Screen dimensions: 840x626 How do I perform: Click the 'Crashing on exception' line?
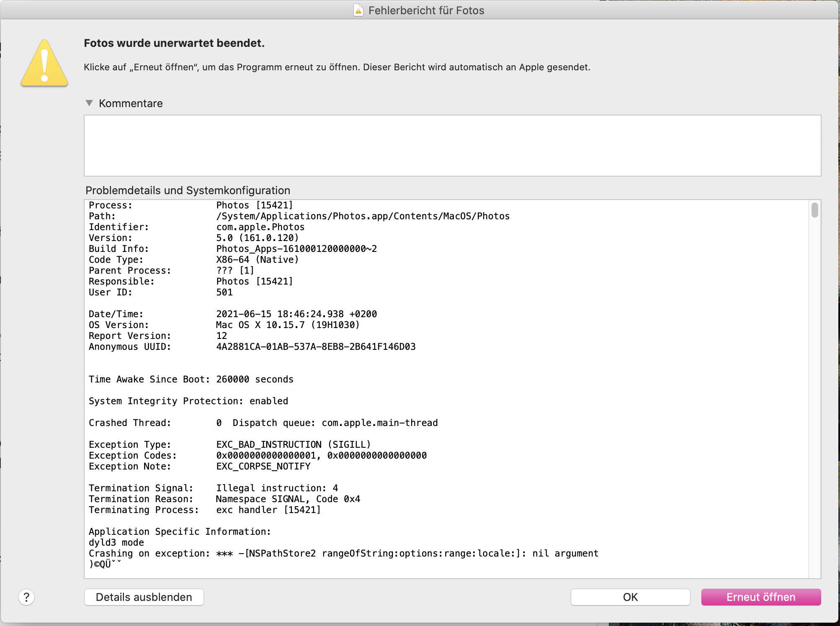343,554
